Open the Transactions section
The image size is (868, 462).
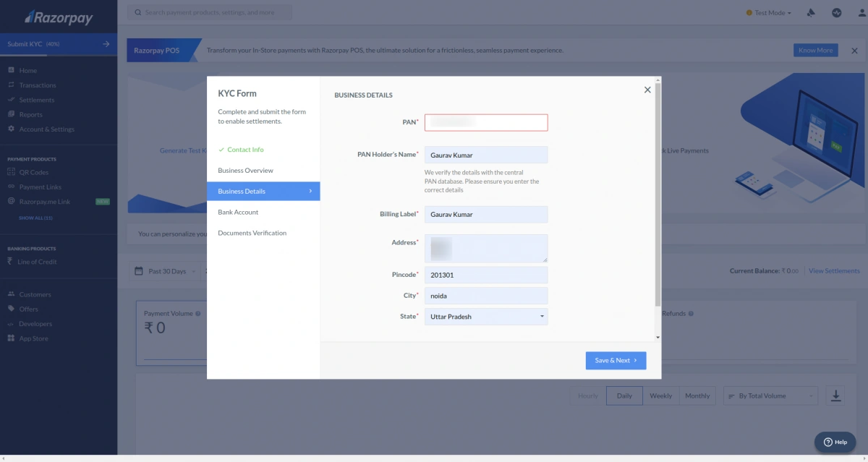pos(35,85)
